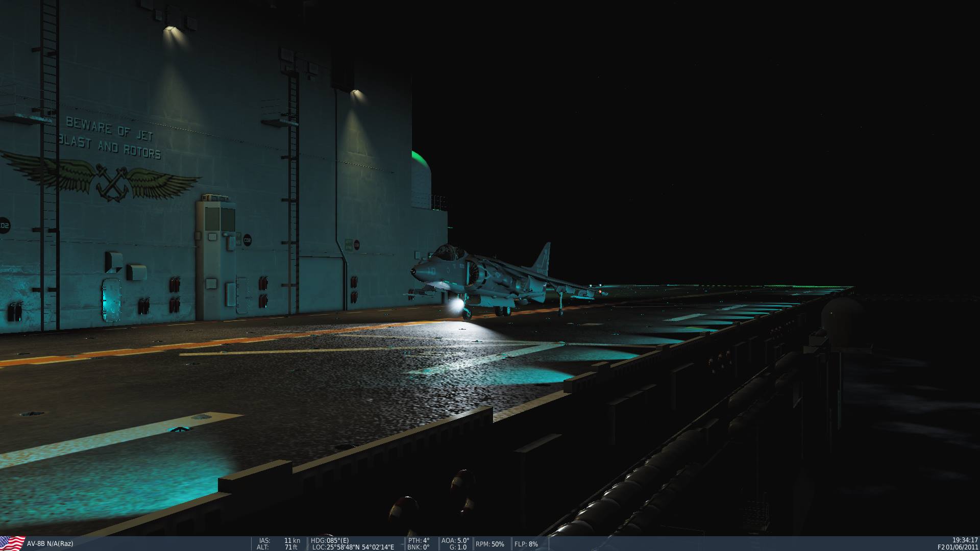The width and height of the screenshot is (980, 551).
Task: Click the 19:34:17 mission clock
Action: [965, 540]
